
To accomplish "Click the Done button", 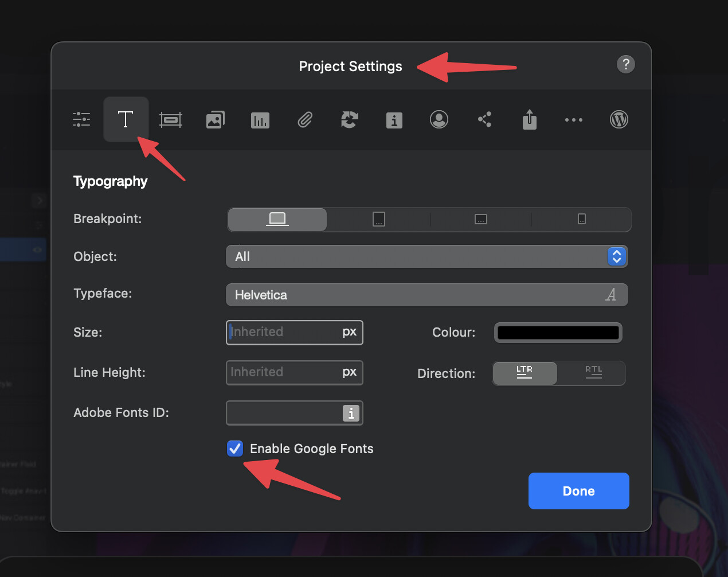I will (578, 491).
